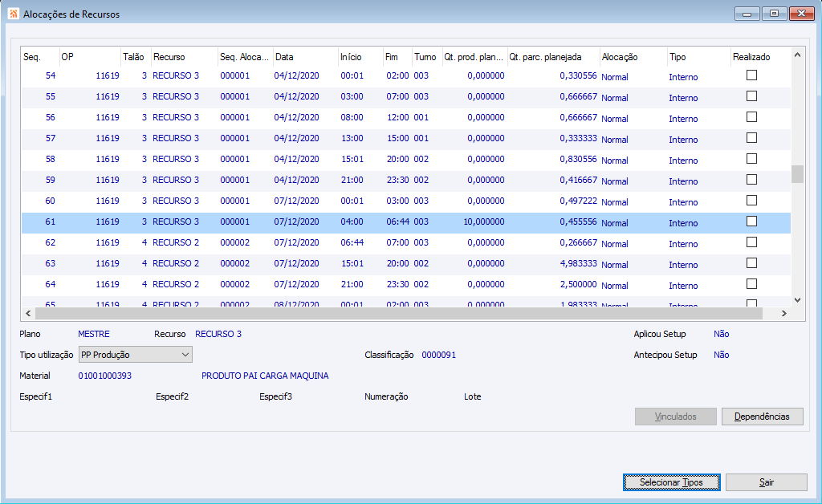Toggle Realizado checkbox for Seq. 57

coord(751,138)
